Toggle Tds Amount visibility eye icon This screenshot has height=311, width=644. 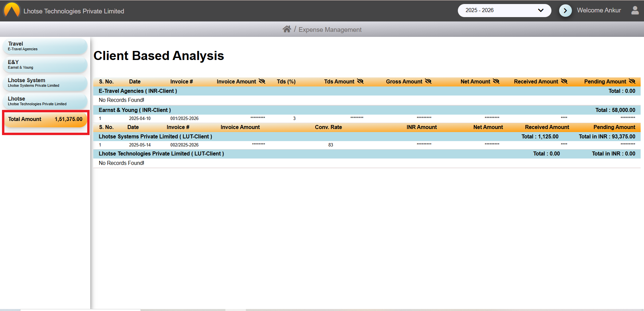[x=360, y=81]
